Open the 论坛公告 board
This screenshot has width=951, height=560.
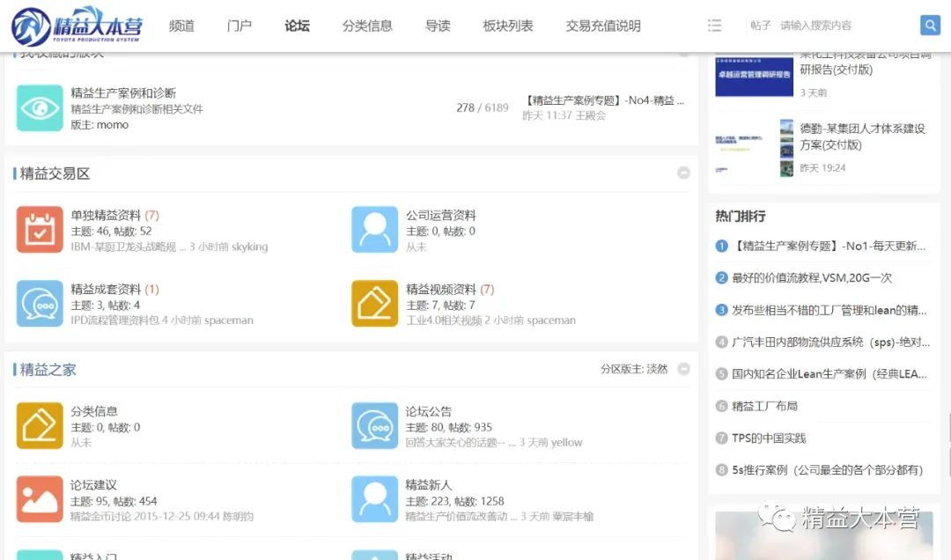[429, 411]
